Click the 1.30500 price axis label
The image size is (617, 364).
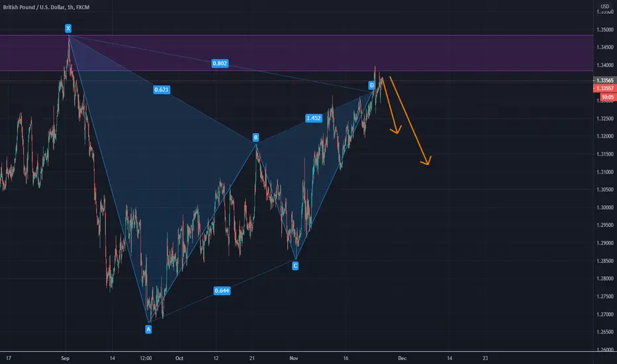tap(605, 190)
